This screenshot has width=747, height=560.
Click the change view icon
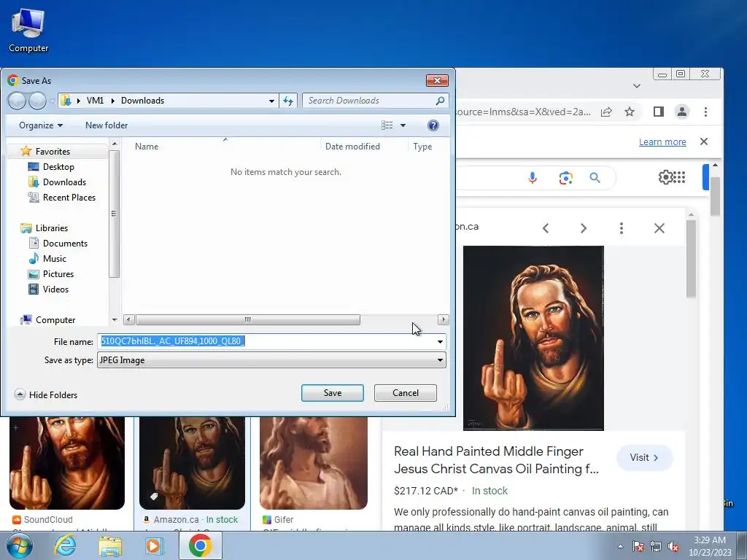point(387,125)
